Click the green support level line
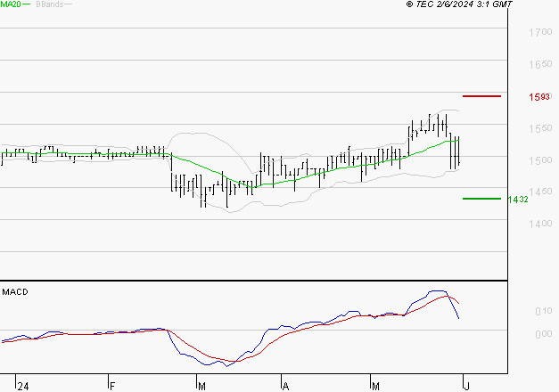This screenshot has width=559, height=392. click(x=481, y=199)
